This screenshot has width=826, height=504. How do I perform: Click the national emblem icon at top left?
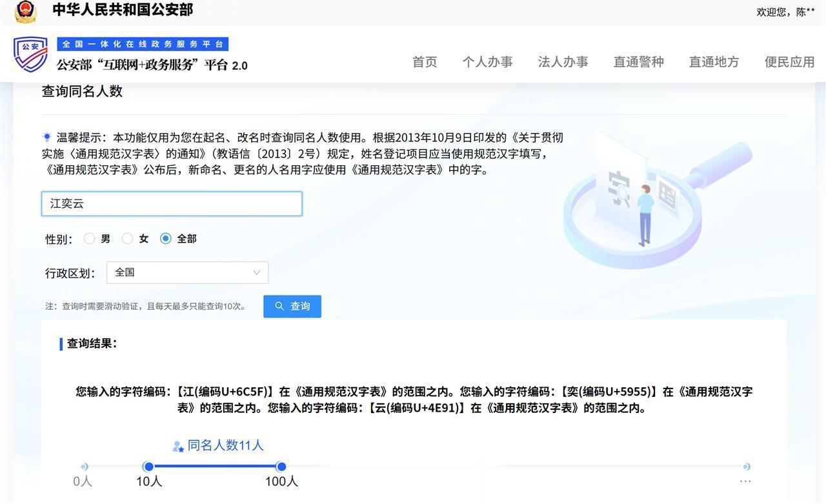[x=26, y=11]
